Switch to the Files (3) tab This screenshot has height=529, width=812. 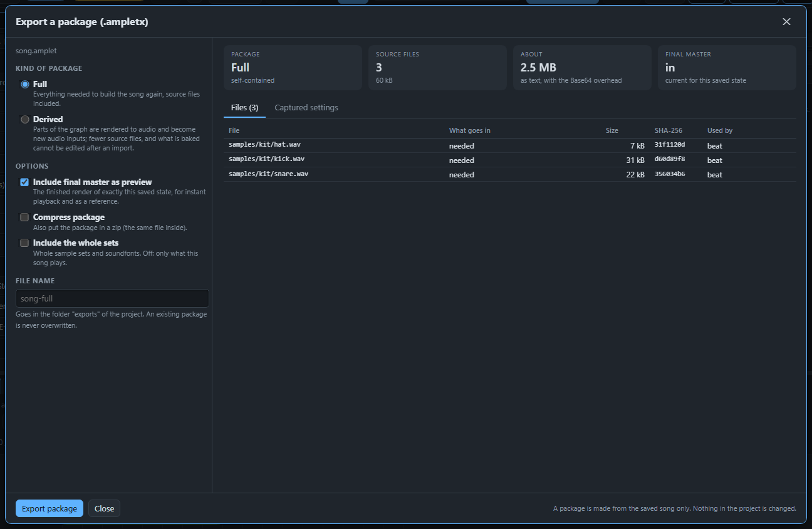[244, 108]
